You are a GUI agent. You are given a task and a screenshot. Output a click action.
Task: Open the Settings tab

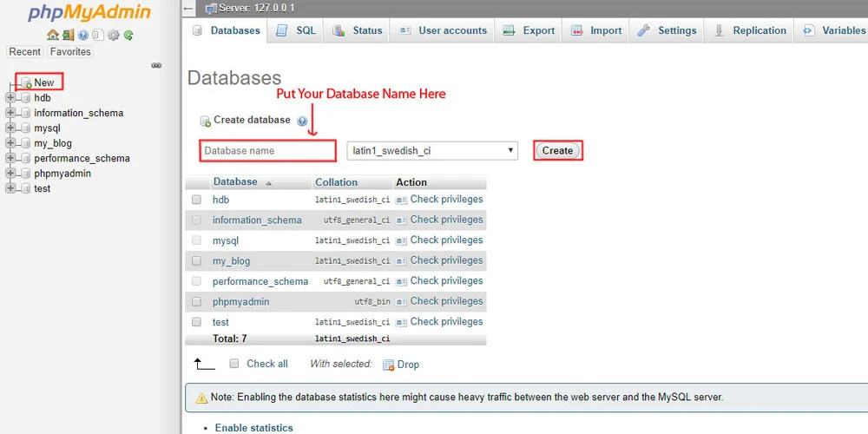667,30
